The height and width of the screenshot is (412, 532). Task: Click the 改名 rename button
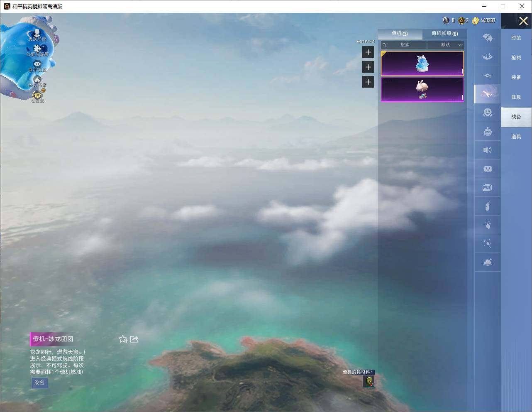[39, 383]
